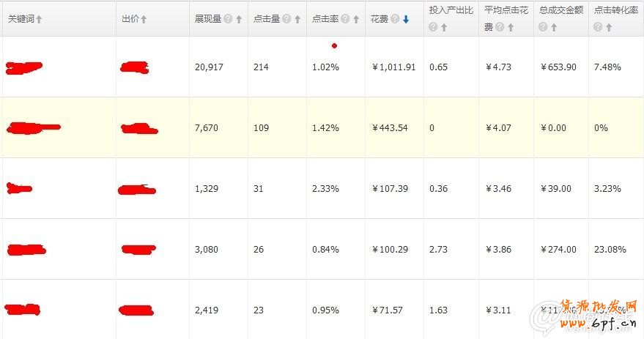This screenshot has height=339, width=644.
Task: Click the help icon next to 点击率
Action: tap(345, 20)
